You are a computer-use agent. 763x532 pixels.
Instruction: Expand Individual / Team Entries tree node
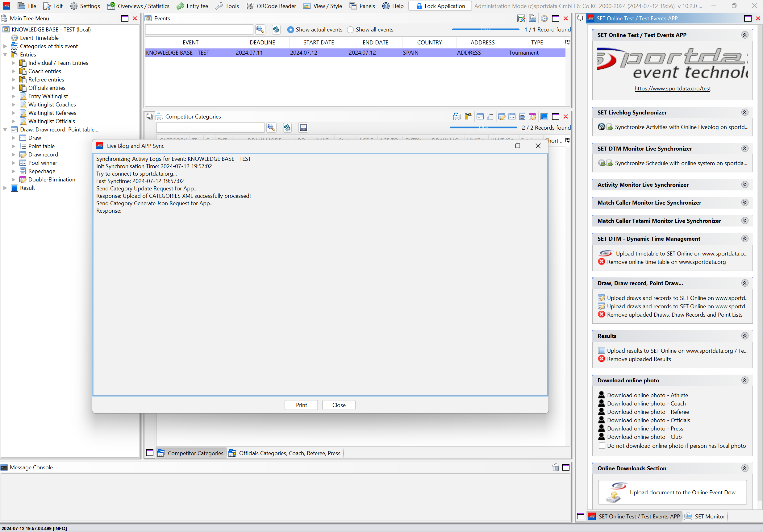(13, 63)
